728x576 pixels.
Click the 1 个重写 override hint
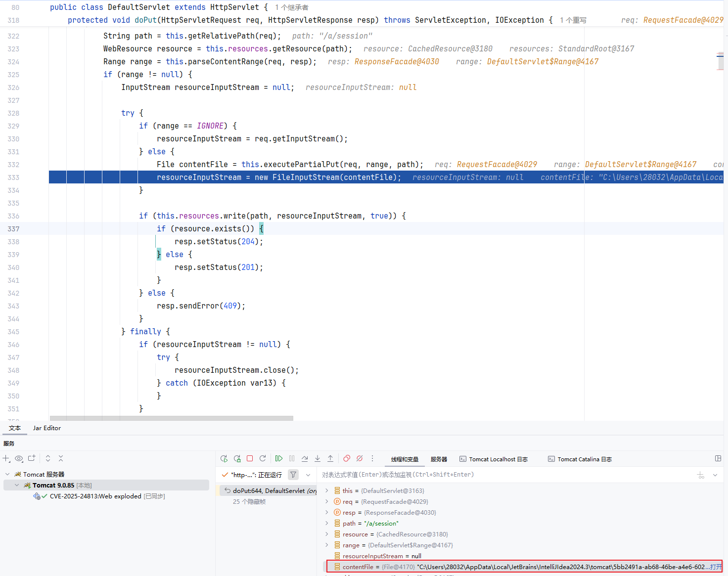pos(573,20)
